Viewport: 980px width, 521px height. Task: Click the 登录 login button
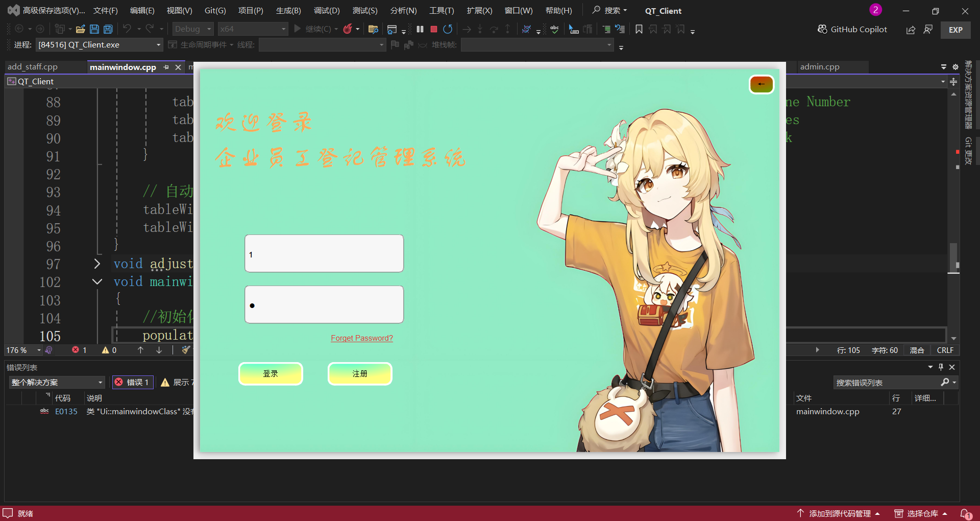pyautogui.click(x=271, y=374)
